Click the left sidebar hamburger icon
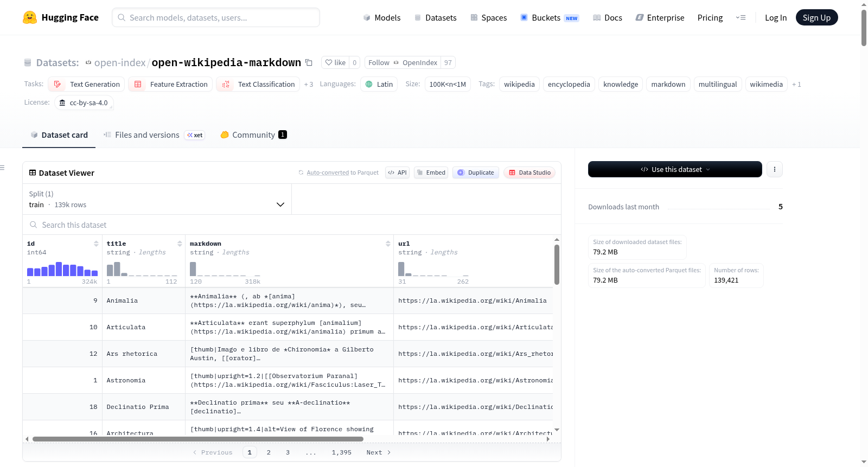The width and height of the screenshot is (868, 467). [x=2, y=168]
